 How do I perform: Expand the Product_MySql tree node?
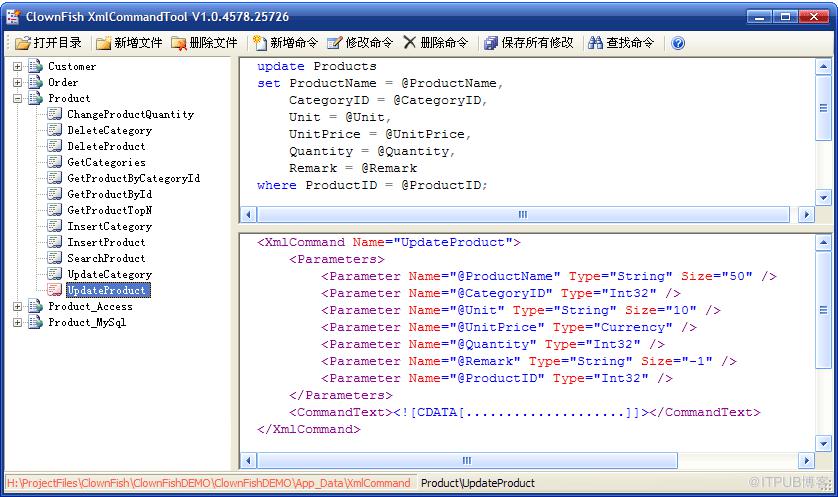[18, 323]
